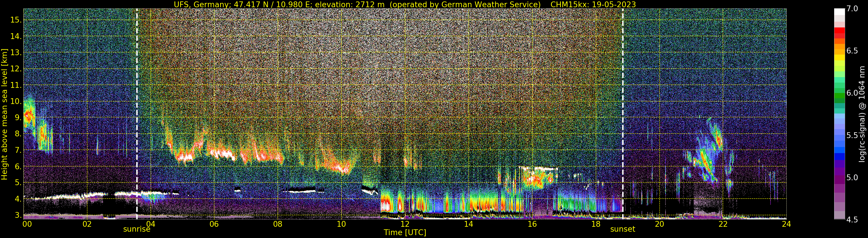
Task: Click the "5.0" colorbar tick label
Action: point(852,177)
